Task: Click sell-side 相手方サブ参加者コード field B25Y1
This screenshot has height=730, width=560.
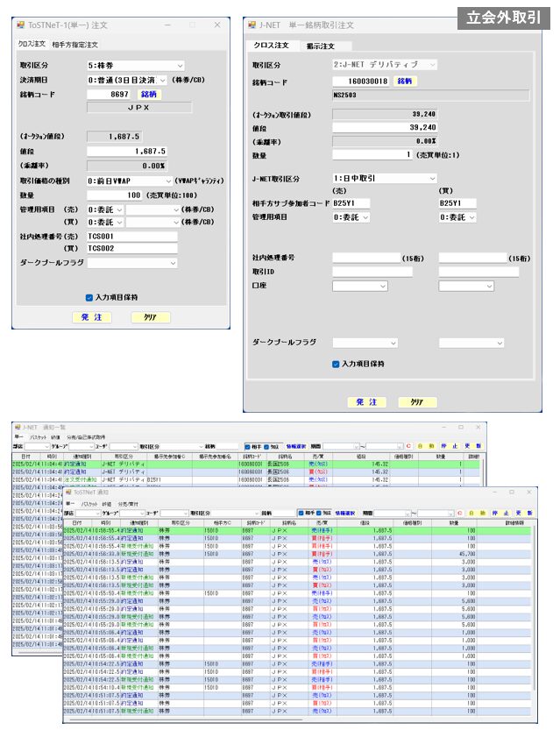Action: tap(351, 203)
